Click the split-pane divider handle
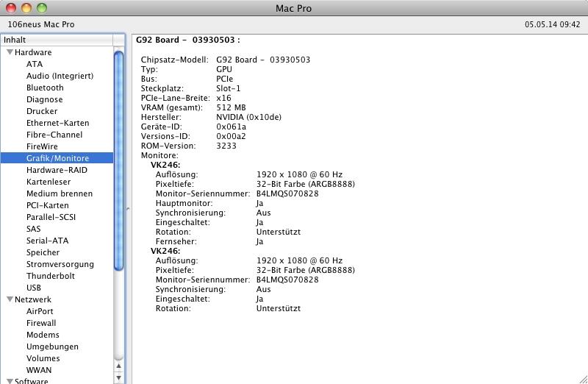This screenshot has width=588, height=384. click(x=128, y=209)
